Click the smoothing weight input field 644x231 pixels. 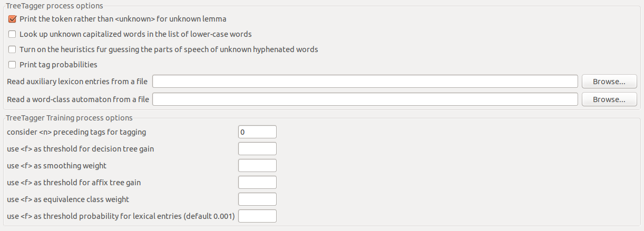point(257,166)
